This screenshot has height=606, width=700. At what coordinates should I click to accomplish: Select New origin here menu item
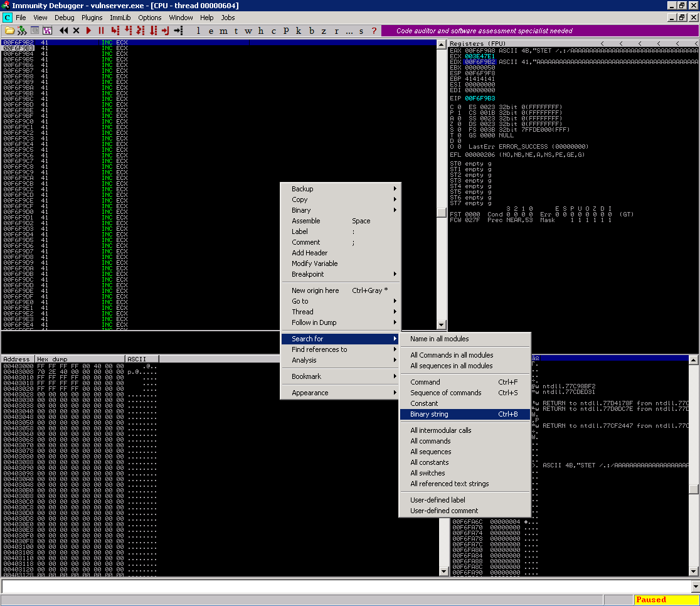(x=341, y=290)
